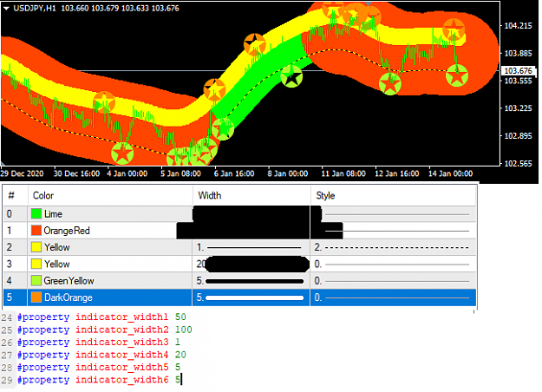Open the width cell of Yellow row 2
The image size is (542, 392).
251,247
